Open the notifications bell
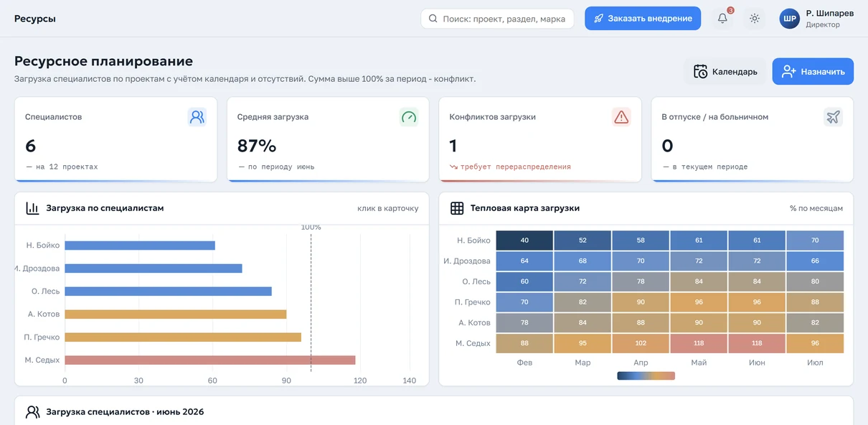868x425 pixels. [722, 19]
